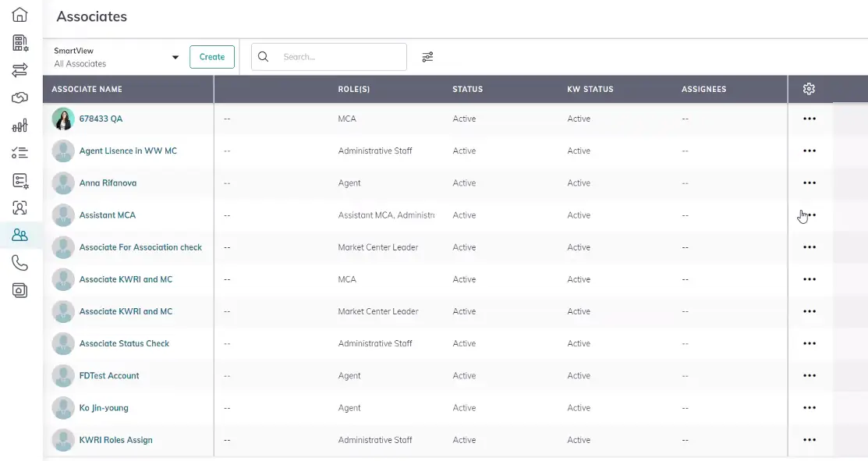The height and width of the screenshot is (461, 868).
Task: Open associate 678433 QA
Action: (101, 119)
